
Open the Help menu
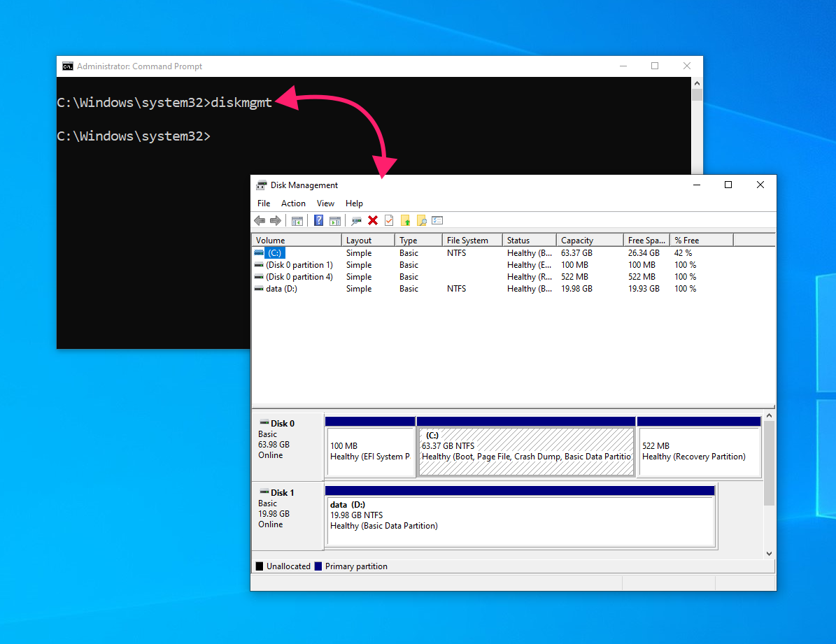click(x=354, y=203)
